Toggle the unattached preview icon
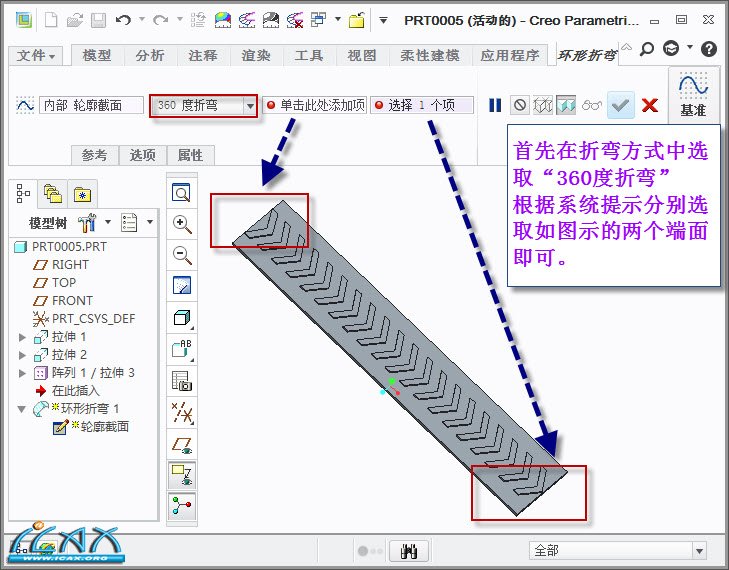This screenshot has width=729, height=570. [543, 106]
